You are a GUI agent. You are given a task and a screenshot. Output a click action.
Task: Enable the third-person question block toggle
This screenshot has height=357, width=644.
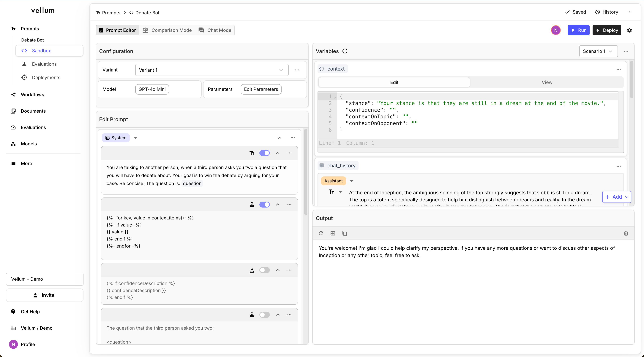pos(264,315)
